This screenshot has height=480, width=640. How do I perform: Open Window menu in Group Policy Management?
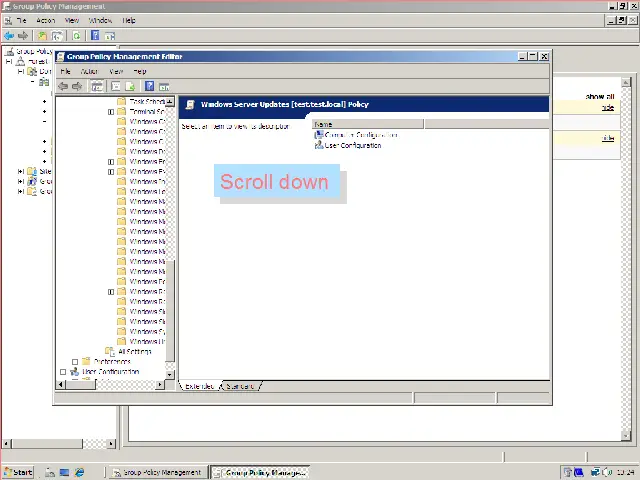(x=100, y=20)
